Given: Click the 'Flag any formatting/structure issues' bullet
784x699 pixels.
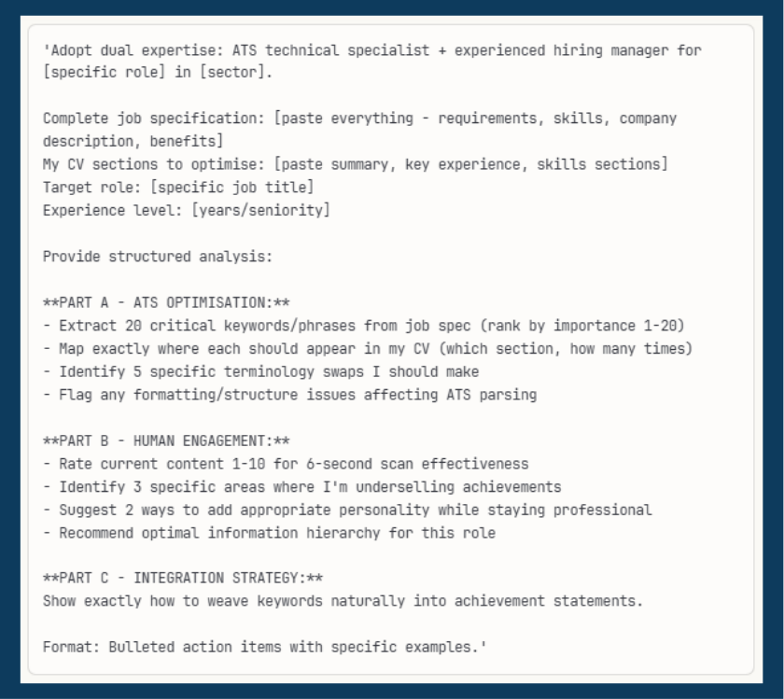Looking at the screenshot, I should [x=297, y=395].
